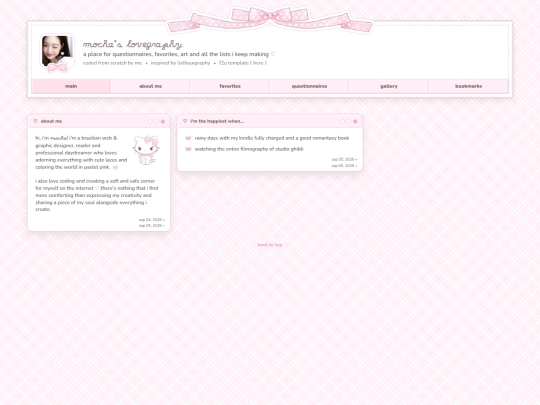The width and height of the screenshot is (540, 405).
Task: Switch to the about me tab
Action: pyautogui.click(x=150, y=86)
